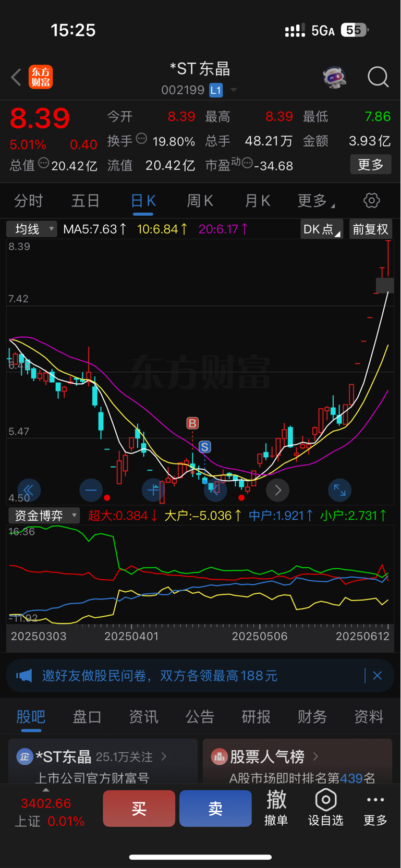Screen dimensions: 401x868
Task: Tap the 设自选 watchlist icon
Action: tap(326, 808)
